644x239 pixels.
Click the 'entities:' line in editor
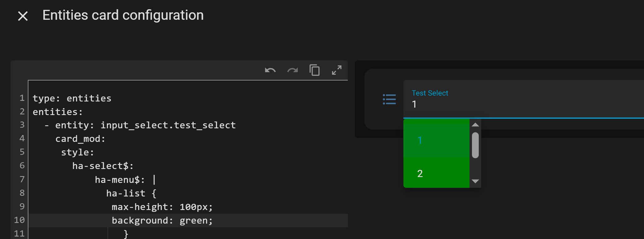pos(58,112)
